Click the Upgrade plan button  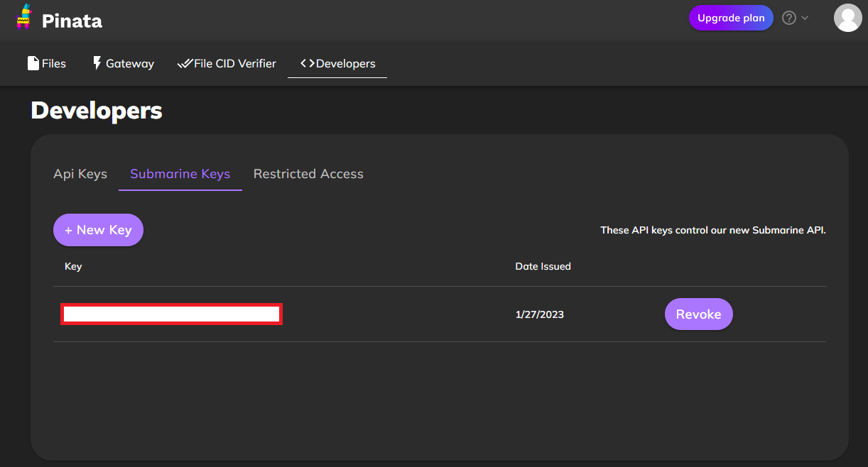tap(731, 18)
